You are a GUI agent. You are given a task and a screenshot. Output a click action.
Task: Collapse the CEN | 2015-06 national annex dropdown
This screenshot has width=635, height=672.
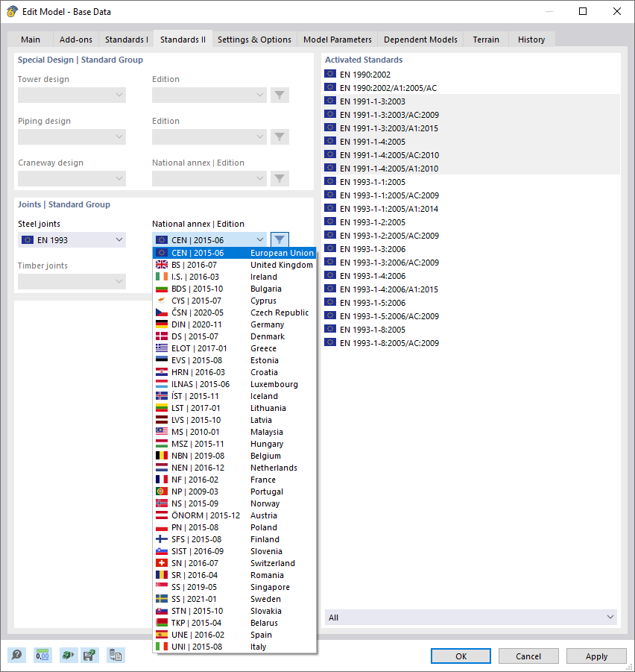pos(209,239)
